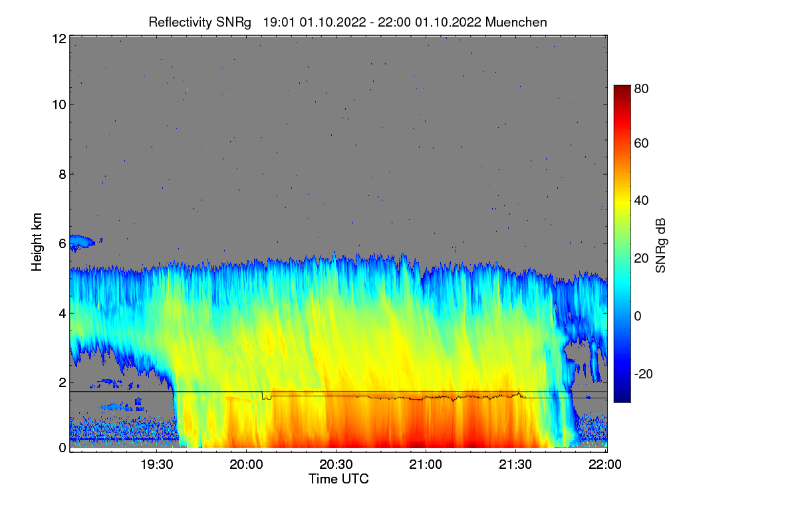The width and height of the screenshot is (798, 532).
Task: Click the 21:00 time tick label
Action: coord(426,465)
